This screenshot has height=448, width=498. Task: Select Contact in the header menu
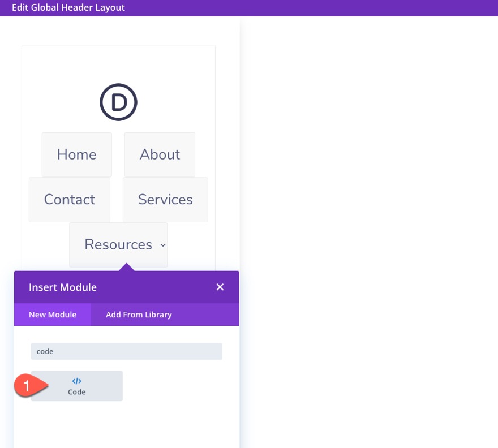point(69,199)
